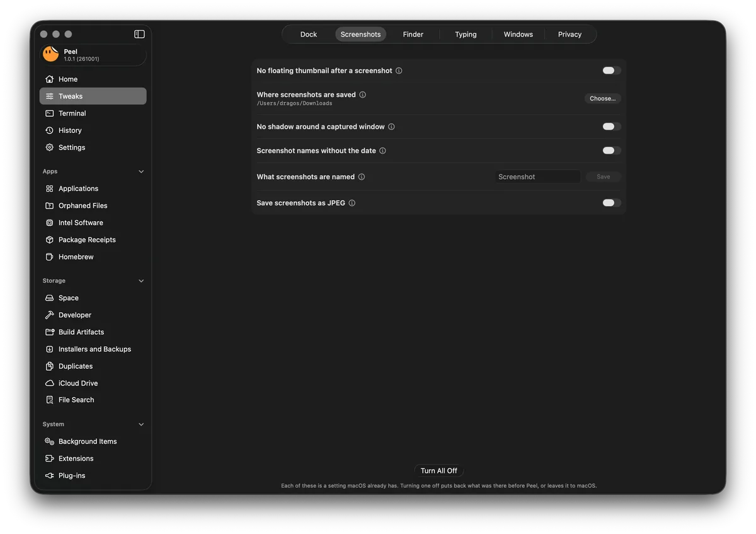Click the File Search magnifier icon
Image resolution: width=756 pixels, height=534 pixels.
pos(50,400)
